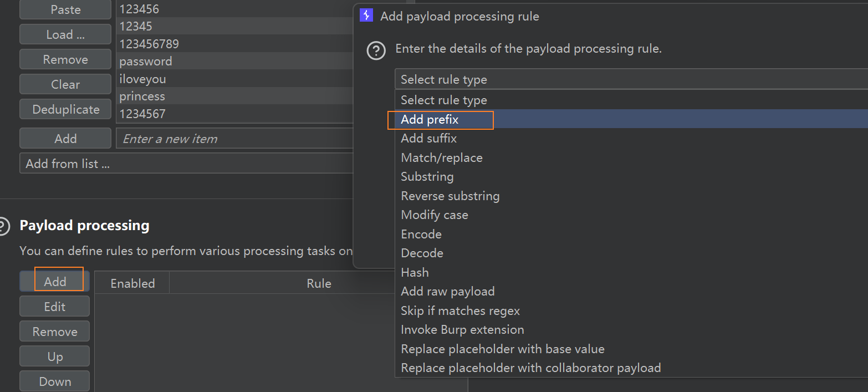Select 'Encode' from the rule list
The height and width of the screenshot is (392, 868).
(x=421, y=234)
